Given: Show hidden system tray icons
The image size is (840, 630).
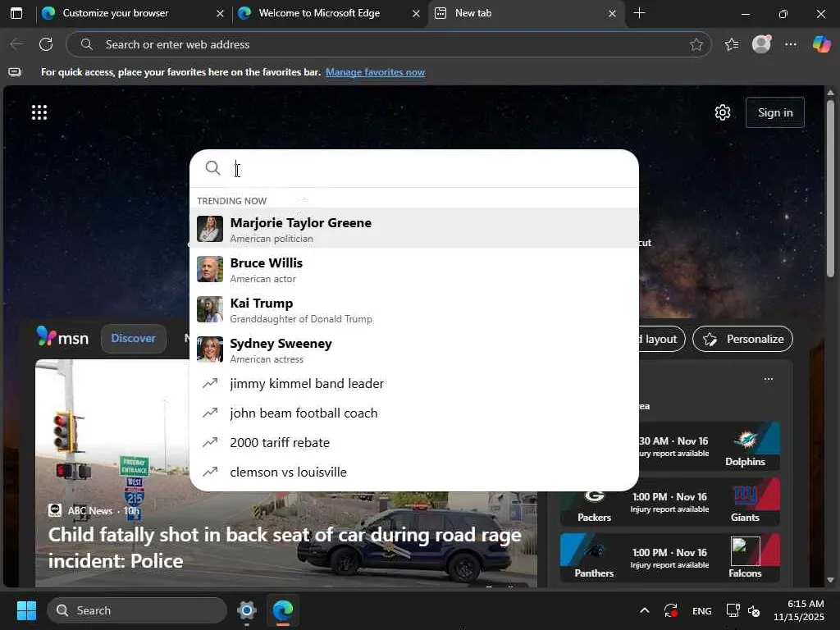Looking at the screenshot, I should click(x=645, y=610).
